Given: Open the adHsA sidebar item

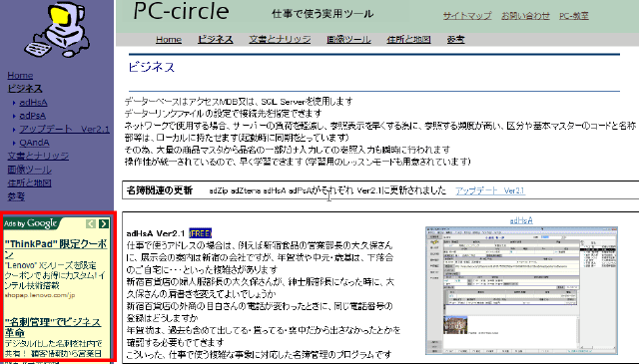Looking at the screenshot, I should 33,102.
